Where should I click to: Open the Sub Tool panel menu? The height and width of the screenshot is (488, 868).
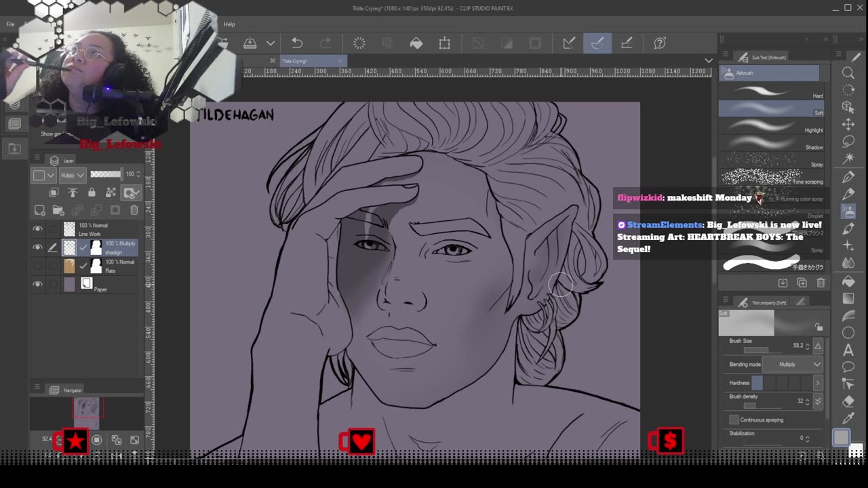click(x=725, y=55)
